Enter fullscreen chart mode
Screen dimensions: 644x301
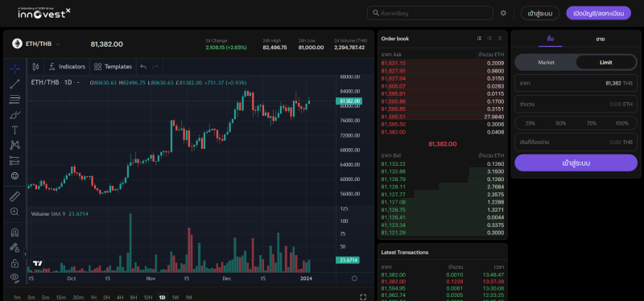point(363,297)
